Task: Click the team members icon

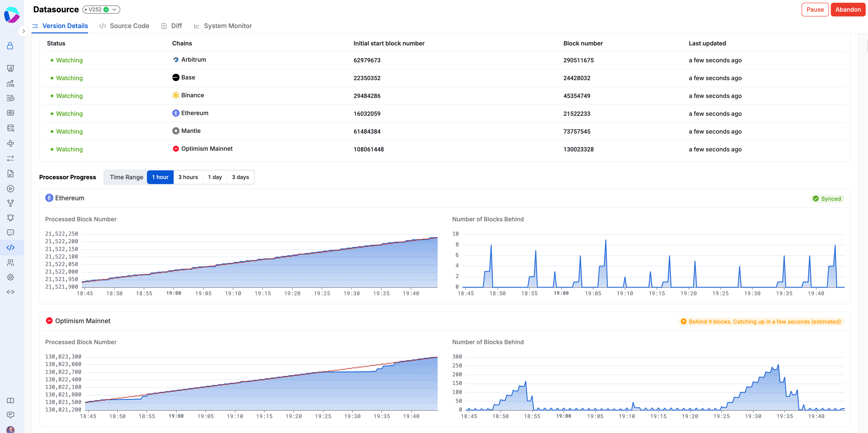Action: point(10,262)
